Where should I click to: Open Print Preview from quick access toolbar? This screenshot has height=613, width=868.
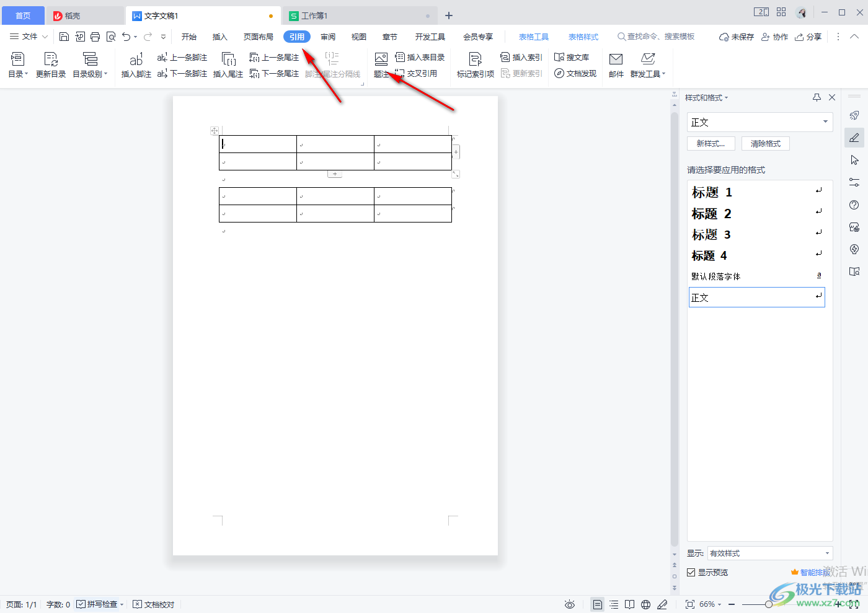(x=111, y=37)
